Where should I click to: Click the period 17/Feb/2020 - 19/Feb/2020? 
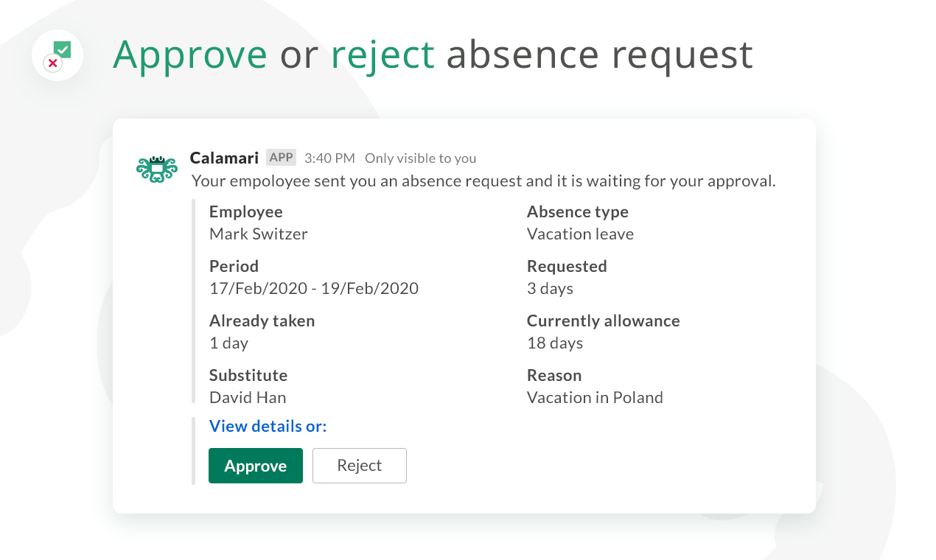click(314, 289)
